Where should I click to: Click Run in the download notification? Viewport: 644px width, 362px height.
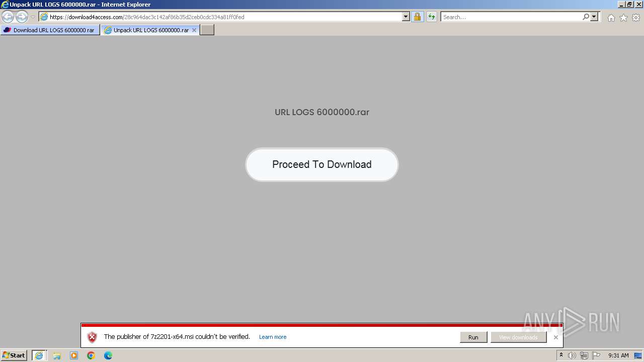473,337
